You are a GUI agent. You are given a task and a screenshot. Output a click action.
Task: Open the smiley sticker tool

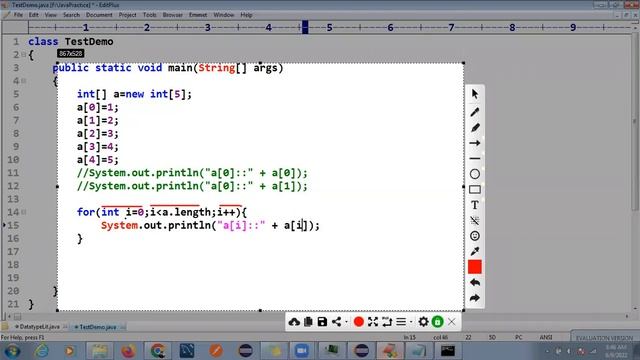[475, 236]
